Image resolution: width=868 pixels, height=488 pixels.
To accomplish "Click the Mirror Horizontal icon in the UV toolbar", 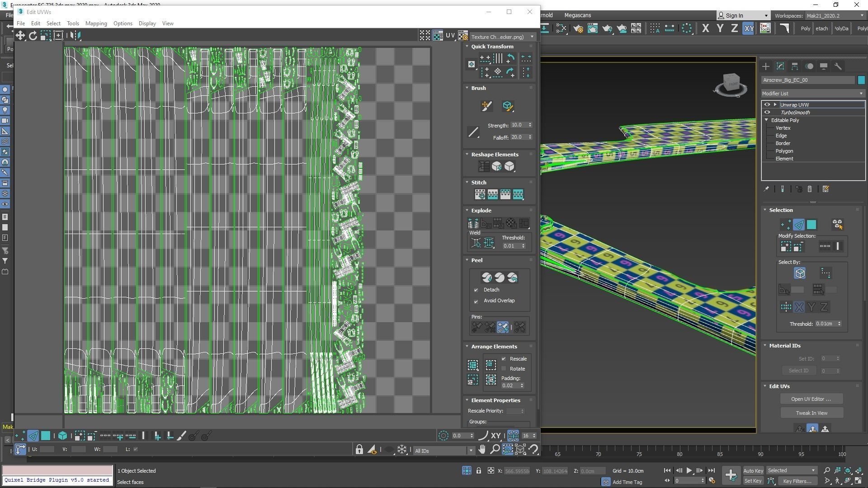I will (75, 35).
